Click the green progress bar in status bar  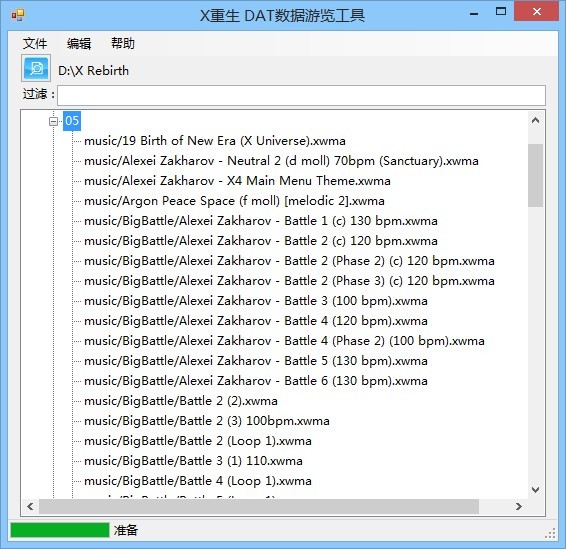click(x=60, y=530)
